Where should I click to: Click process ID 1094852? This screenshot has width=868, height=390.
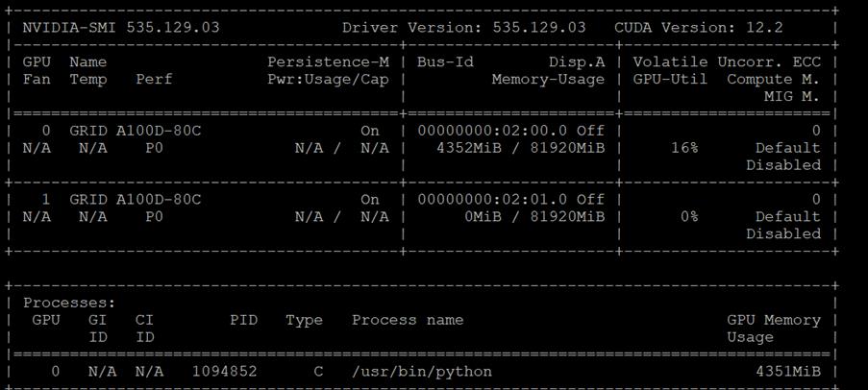coord(224,371)
